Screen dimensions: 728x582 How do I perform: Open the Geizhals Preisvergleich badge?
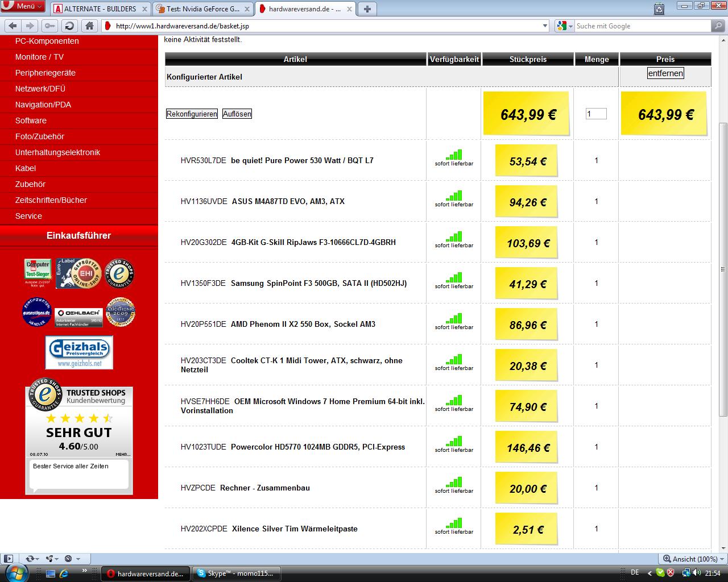click(x=79, y=352)
